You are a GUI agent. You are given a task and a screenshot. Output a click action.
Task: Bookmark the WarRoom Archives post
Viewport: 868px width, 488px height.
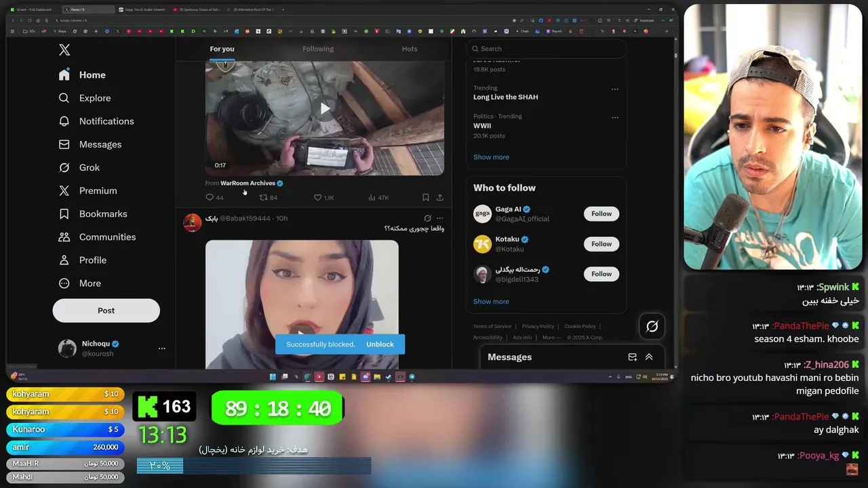425,197
